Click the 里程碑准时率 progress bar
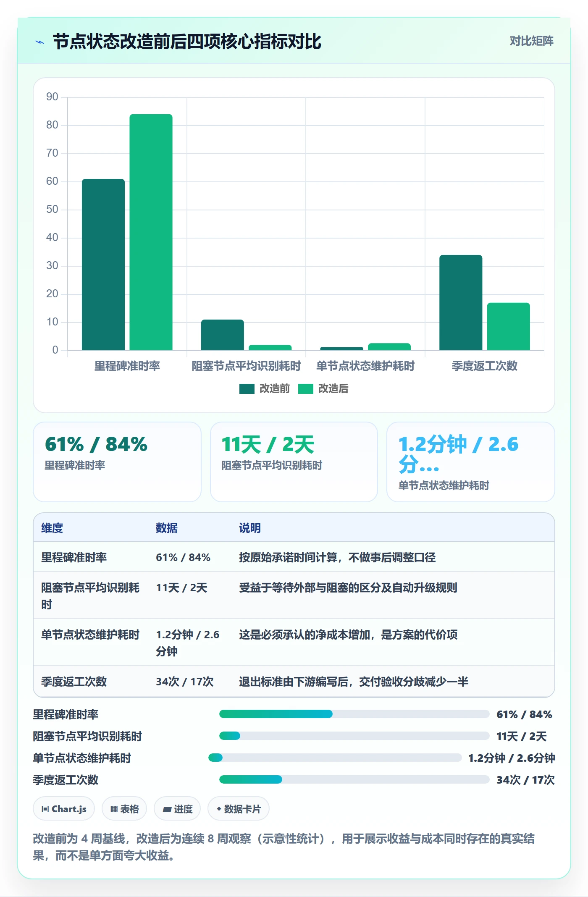The width and height of the screenshot is (588, 897). click(354, 714)
